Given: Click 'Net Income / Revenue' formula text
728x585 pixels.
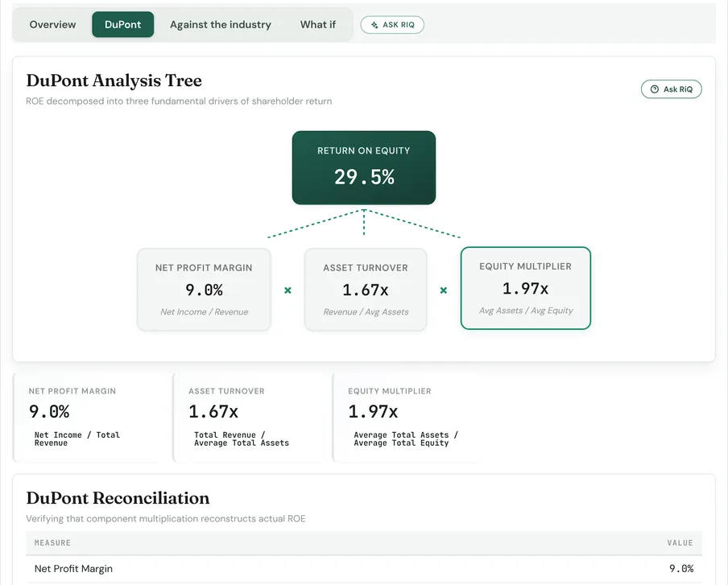Looking at the screenshot, I should click(x=205, y=311).
